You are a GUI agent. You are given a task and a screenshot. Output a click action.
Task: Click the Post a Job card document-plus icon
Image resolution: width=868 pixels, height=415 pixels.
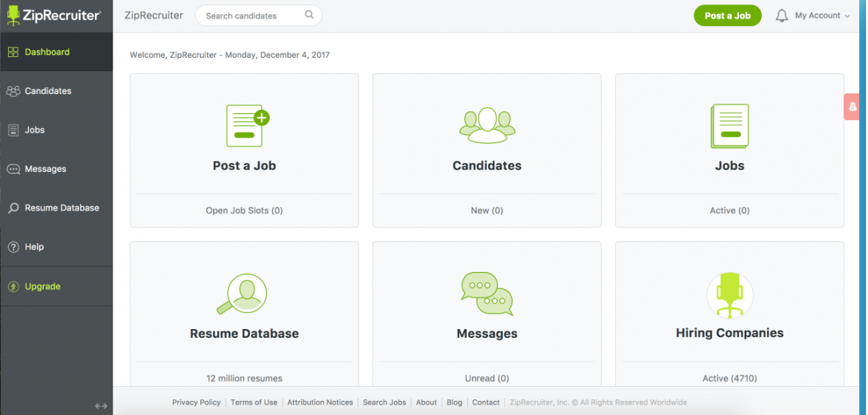(x=248, y=125)
